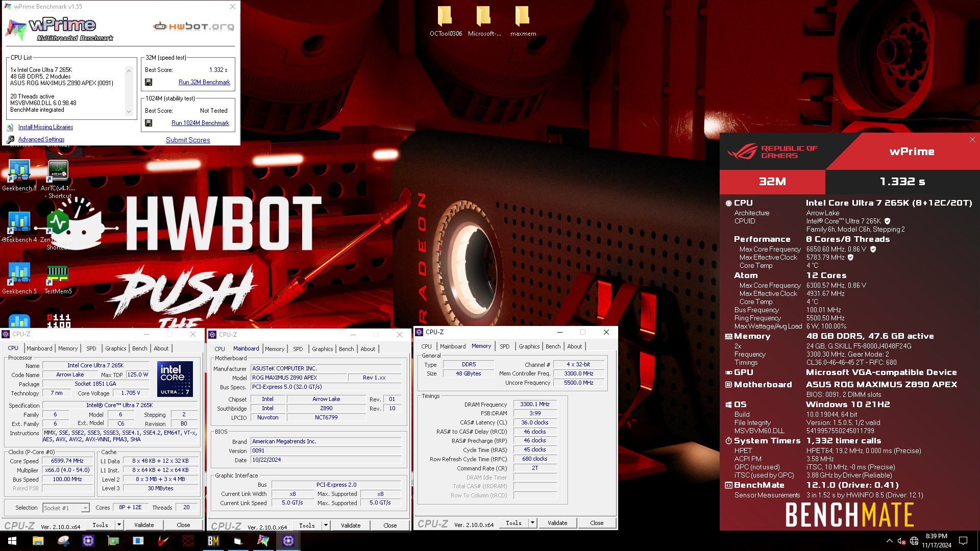
Task: Click the save icon beside 32M best score
Action: point(149,82)
